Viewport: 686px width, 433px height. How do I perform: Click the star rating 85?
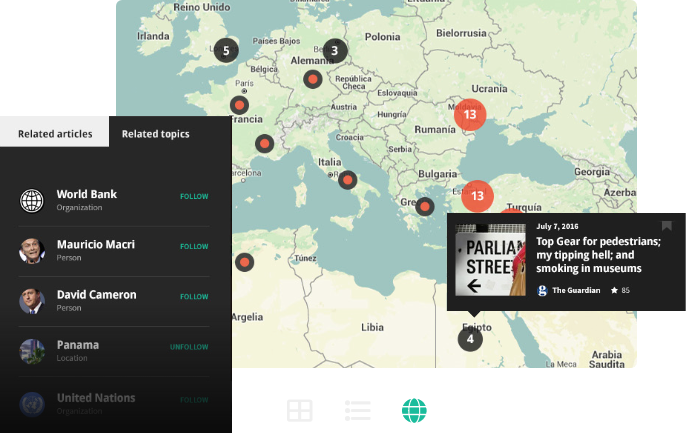coord(620,290)
